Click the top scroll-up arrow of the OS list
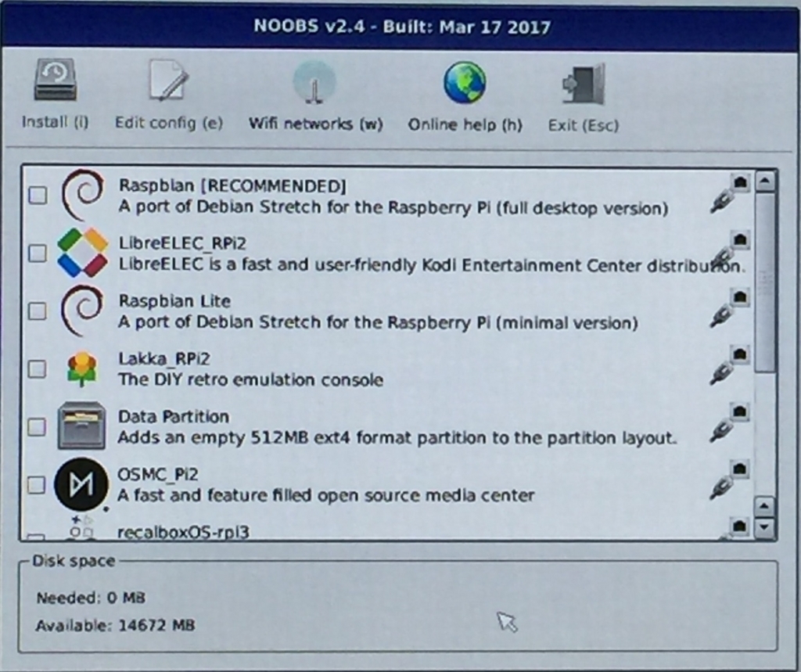Screen dimensions: 801x672 coord(765,181)
